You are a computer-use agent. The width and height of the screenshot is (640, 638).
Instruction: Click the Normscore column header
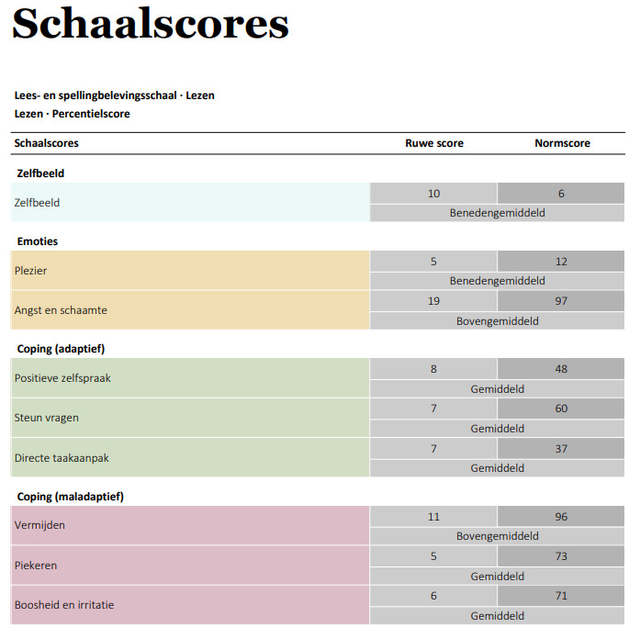tap(562, 143)
